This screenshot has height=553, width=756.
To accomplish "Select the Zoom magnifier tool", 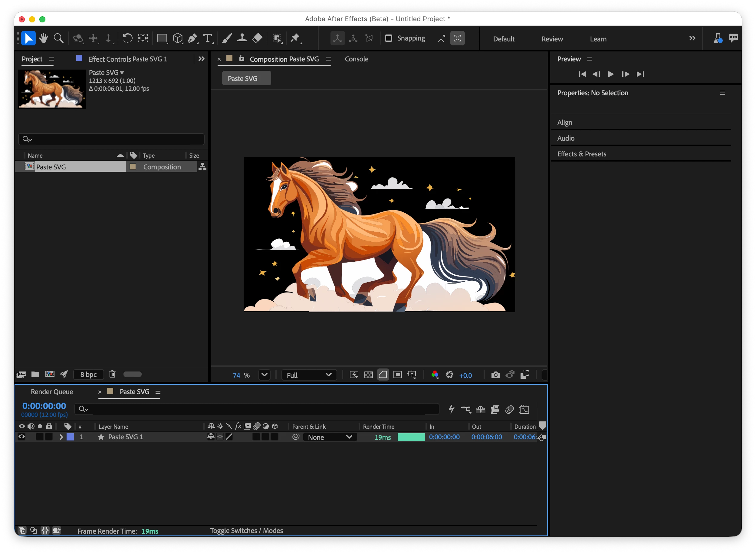I will 59,38.
